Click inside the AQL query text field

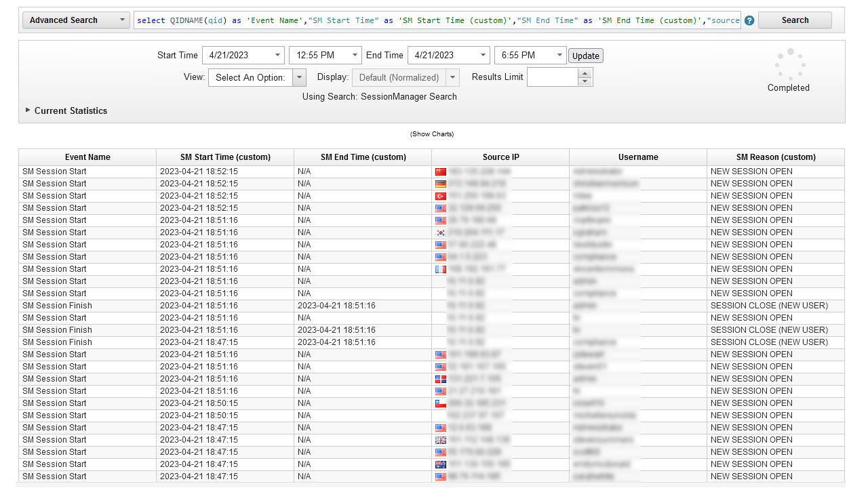click(x=437, y=20)
